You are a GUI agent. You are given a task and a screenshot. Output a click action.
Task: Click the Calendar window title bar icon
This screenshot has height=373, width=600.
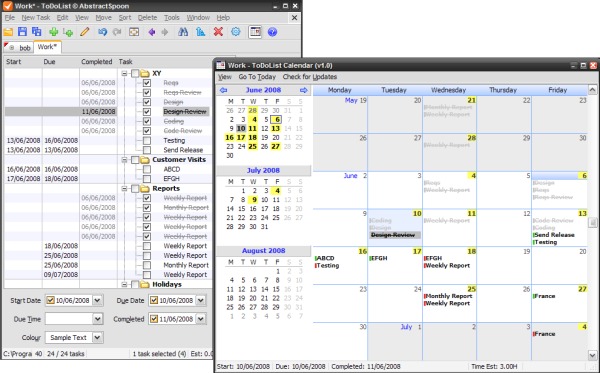[x=221, y=65]
